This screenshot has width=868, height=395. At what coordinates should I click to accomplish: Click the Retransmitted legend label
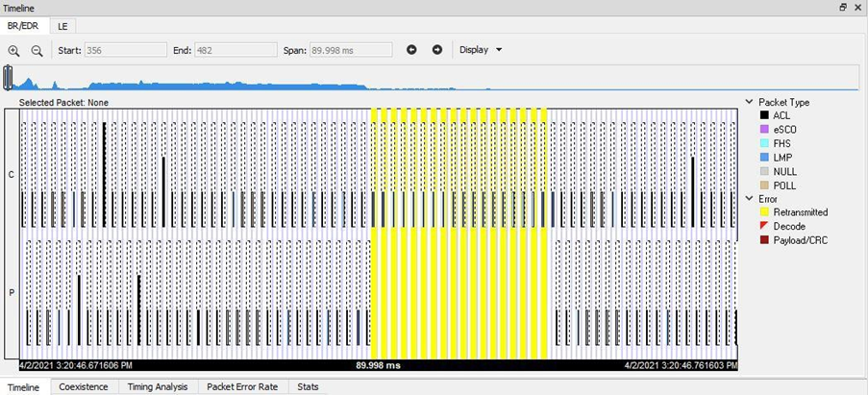click(801, 211)
